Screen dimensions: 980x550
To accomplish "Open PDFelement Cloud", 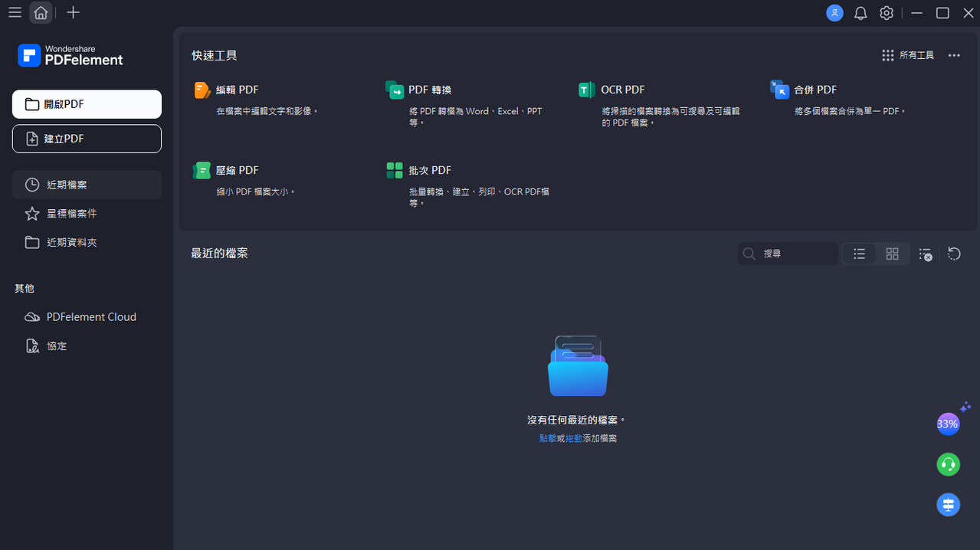I will pyautogui.click(x=87, y=317).
